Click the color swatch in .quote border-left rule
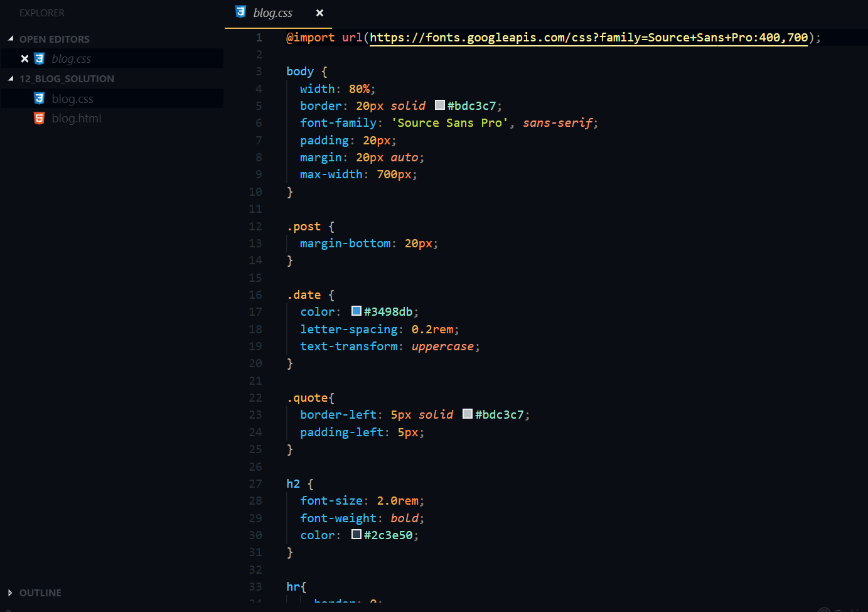The image size is (868, 612). pos(467,413)
